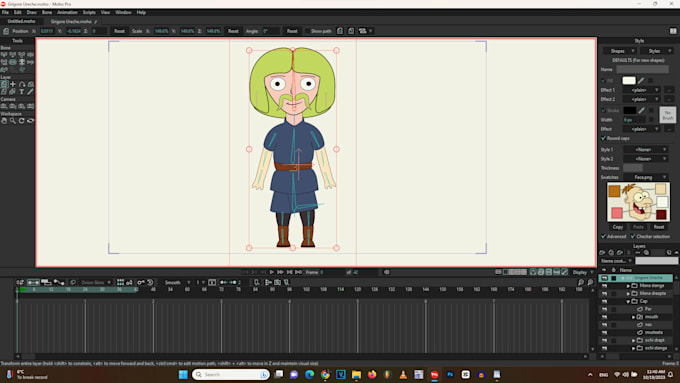This screenshot has width=680, height=383.
Task: Click the flip layer horizontally icon in options bar
Action: (x=340, y=31)
